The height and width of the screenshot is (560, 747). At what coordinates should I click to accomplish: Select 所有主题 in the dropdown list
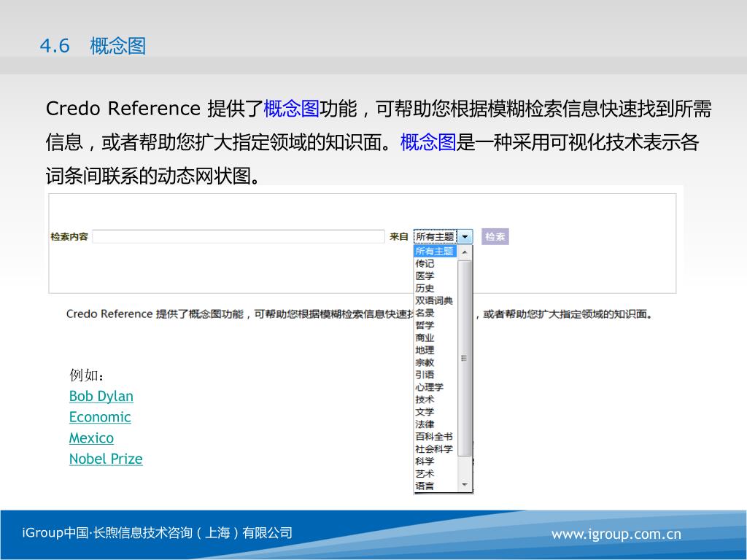tap(435, 251)
